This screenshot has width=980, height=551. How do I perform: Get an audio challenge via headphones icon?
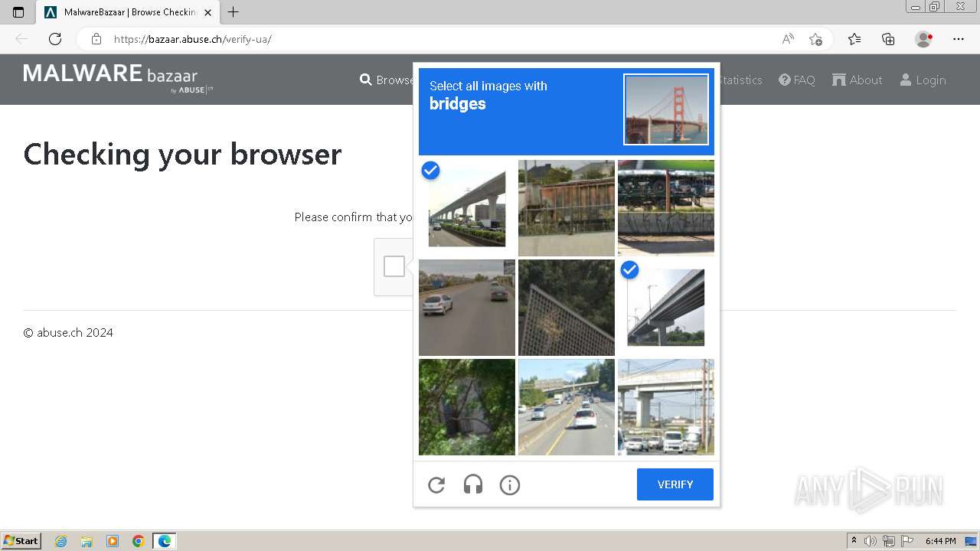click(473, 484)
